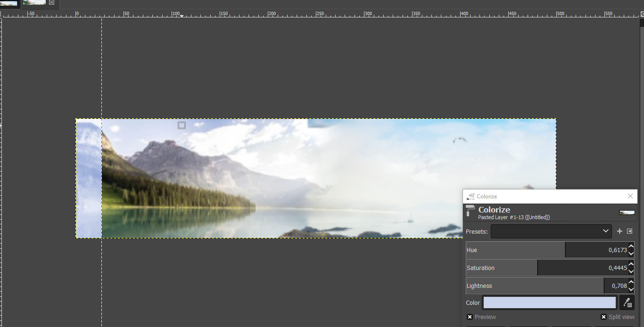Pick color from image with eyedropper
Image resolution: width=644 pixels, height=327 pixels.
[627, 302]
